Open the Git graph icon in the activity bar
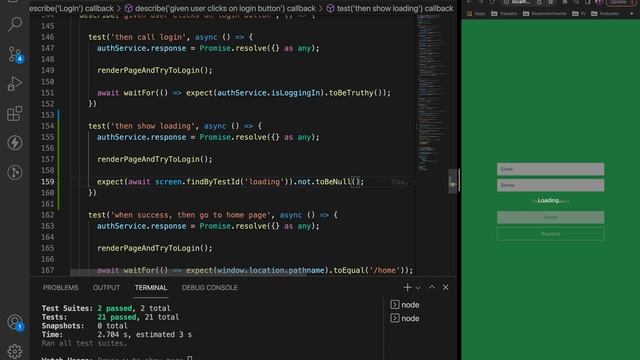The height and width of the screenshot is (360, 640). 15,172
